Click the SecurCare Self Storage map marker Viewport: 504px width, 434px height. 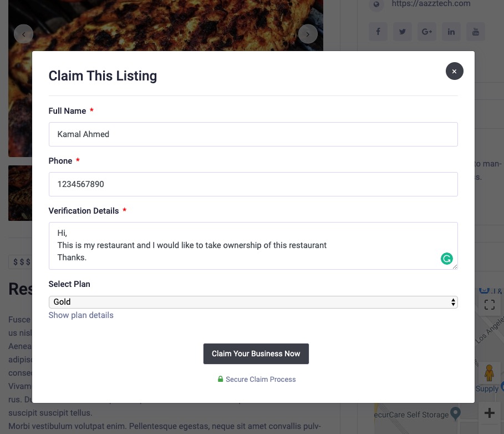(x=456, y=414)
